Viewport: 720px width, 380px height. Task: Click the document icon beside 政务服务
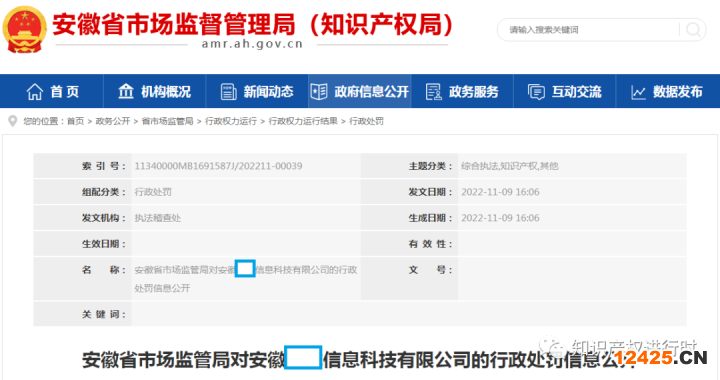(x=433, y=92)
